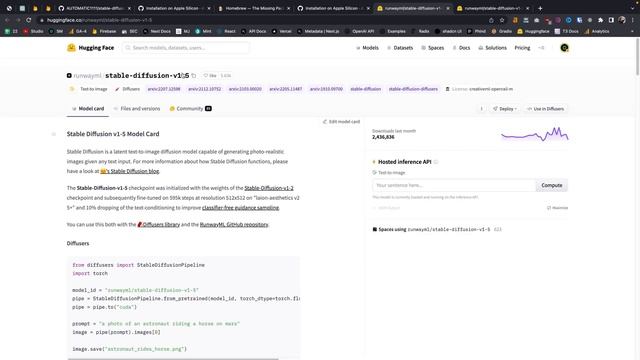Open the GA-4 bookmark
This screenshot has height=360, width=640.
pos(78,31)
